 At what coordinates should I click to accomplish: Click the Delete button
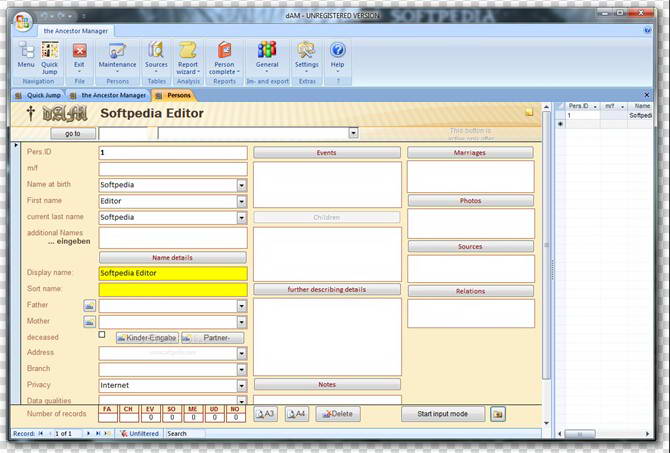(x=338, y=414)
